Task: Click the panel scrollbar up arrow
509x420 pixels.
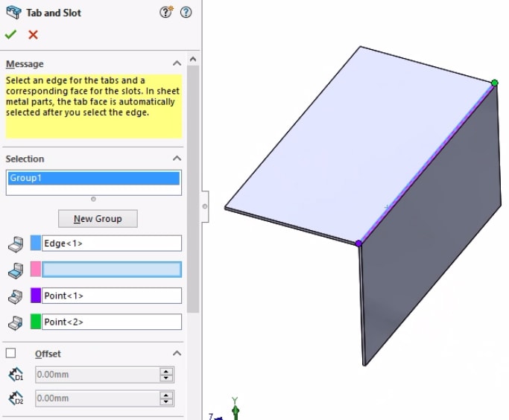Action: click(x=193, y=59)
